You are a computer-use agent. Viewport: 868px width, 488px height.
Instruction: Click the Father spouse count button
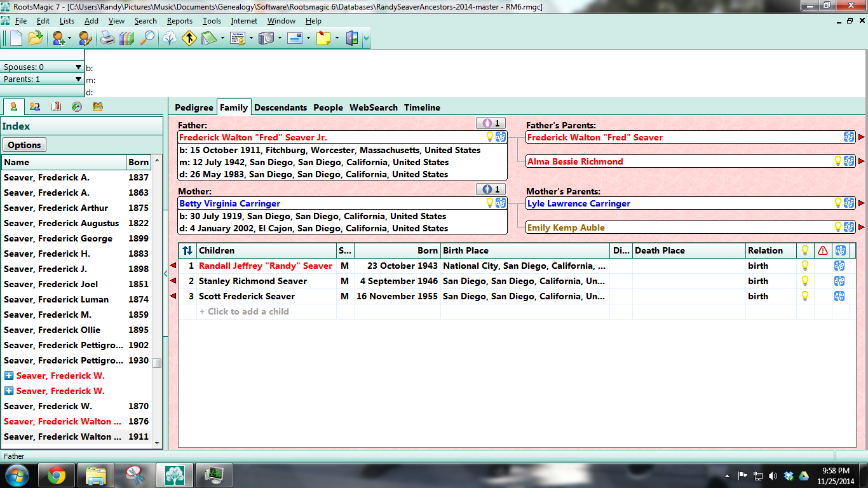click(x=491, y=123)
